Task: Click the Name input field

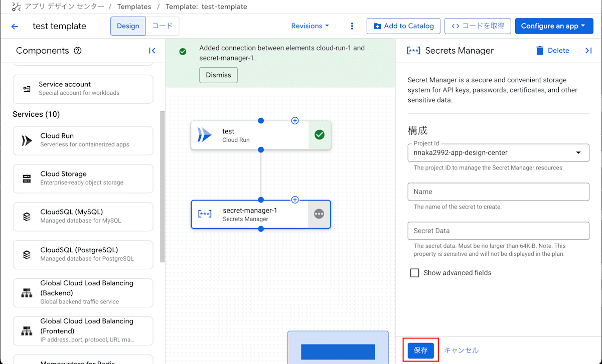Action: [x=498, y=192]
